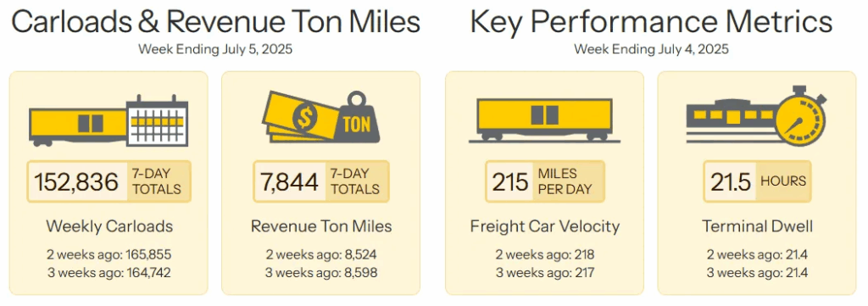868x306 pixels.
Task: Click the Key Performance Metrics heading
Action: (651, 22)
